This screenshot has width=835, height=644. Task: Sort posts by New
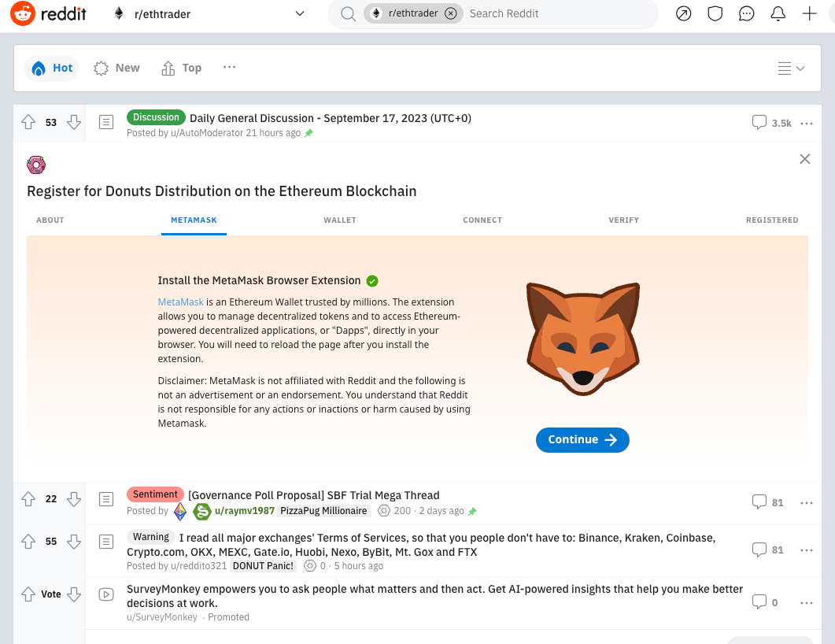pos(116,68)
